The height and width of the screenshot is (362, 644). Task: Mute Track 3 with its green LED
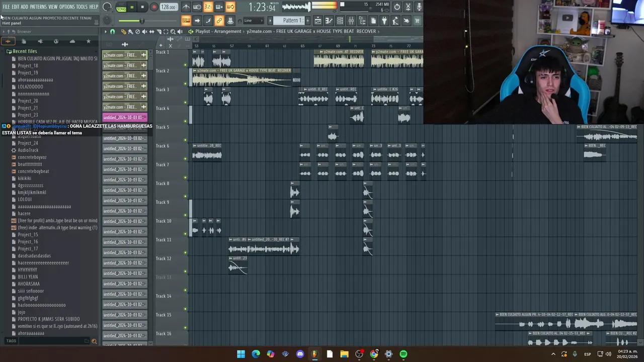pos(185,103)
